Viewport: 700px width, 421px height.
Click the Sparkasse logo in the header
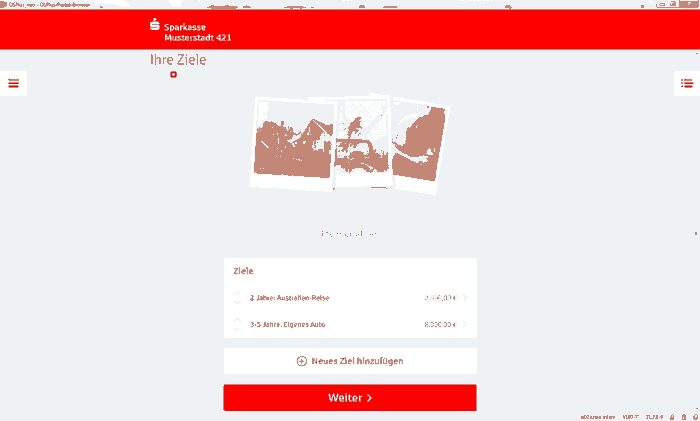point(155,25)
